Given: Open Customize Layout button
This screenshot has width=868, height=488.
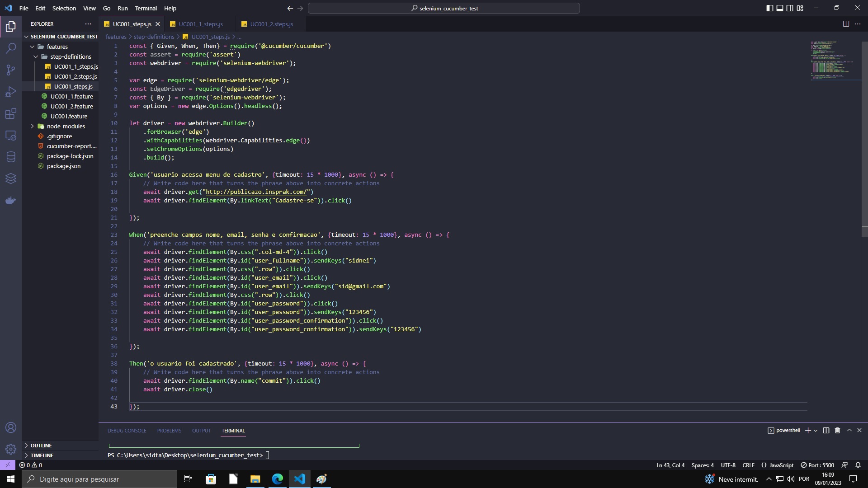Looking at the screenshot, I should point(800,8).
